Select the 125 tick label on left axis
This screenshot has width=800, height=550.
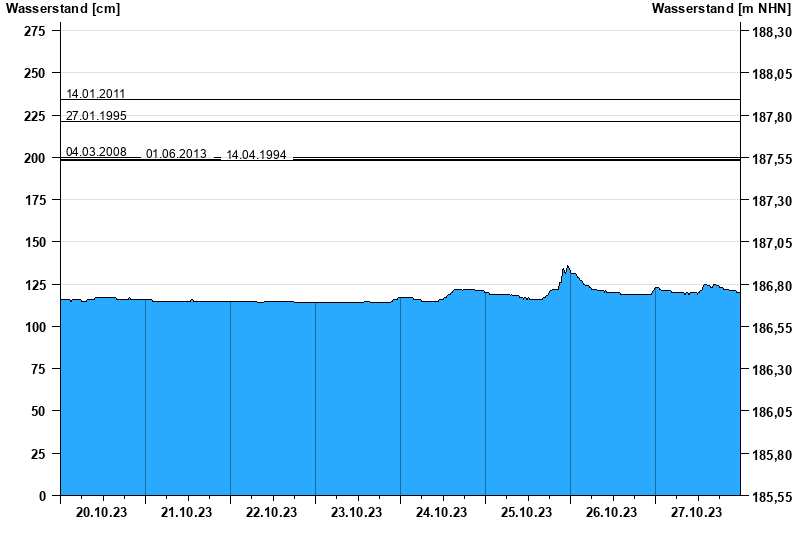tap(35, 285)
